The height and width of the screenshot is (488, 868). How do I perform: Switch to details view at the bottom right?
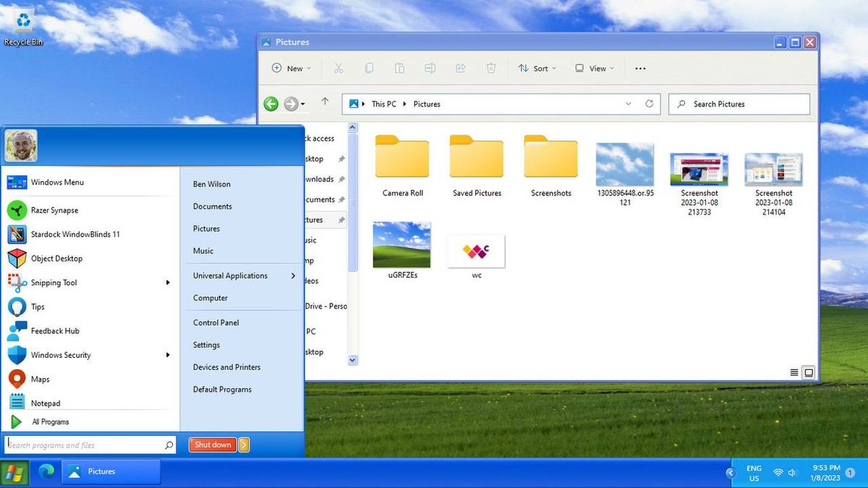coord(793,372)
